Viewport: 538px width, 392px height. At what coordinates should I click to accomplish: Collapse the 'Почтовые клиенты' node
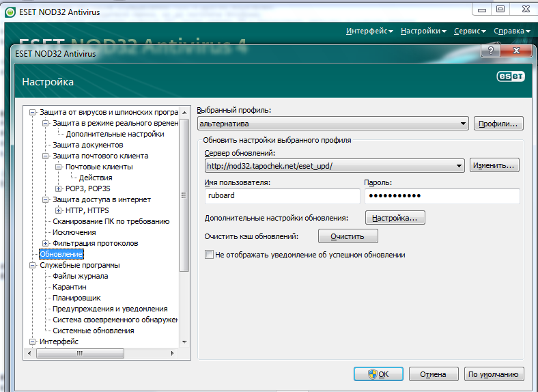pyautogui.click(x=58, y=167)
